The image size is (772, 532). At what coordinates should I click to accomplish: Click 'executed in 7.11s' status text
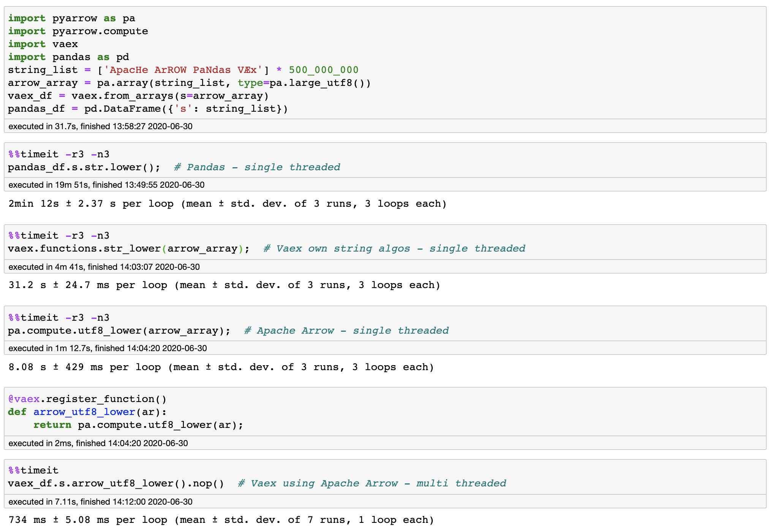click(100, 502)
